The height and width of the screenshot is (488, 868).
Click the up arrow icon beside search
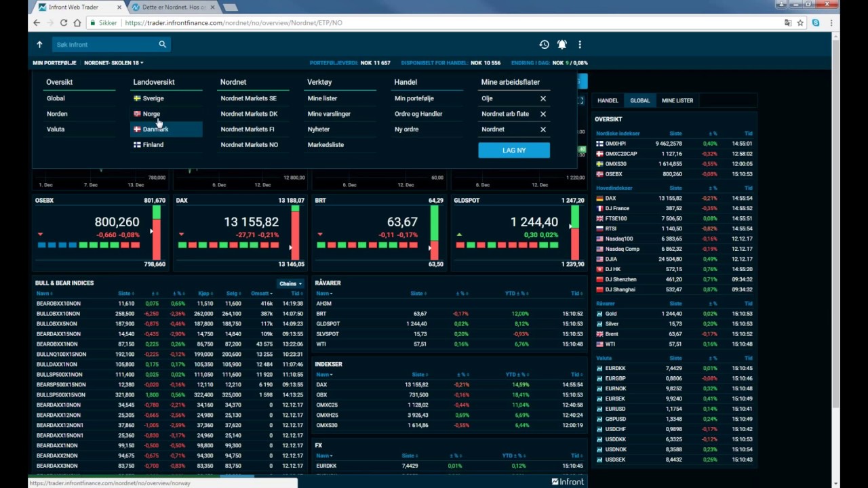click(39, 45)
